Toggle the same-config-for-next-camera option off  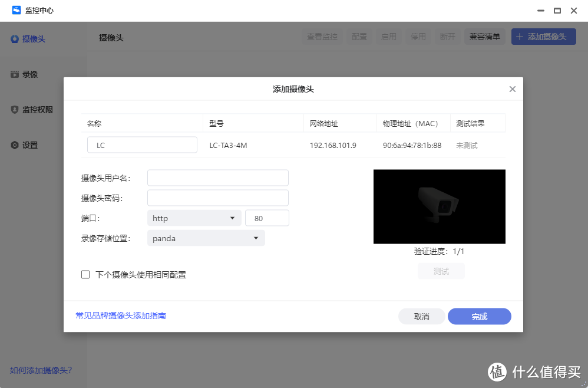[x=85, y=274]
